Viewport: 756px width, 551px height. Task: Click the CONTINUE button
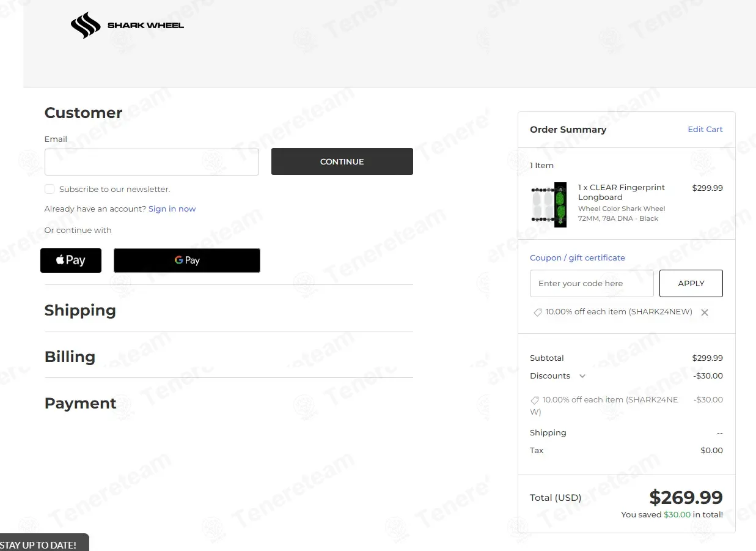coord(342,161)
